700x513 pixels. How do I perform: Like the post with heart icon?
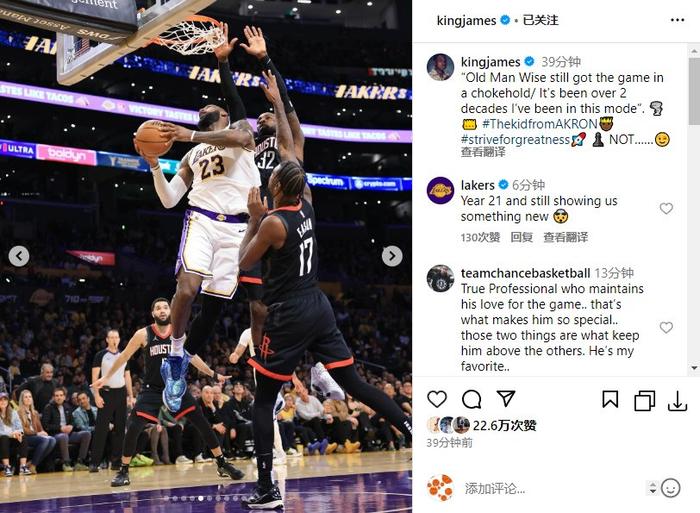pyautogui.click(x=437, y=399)
